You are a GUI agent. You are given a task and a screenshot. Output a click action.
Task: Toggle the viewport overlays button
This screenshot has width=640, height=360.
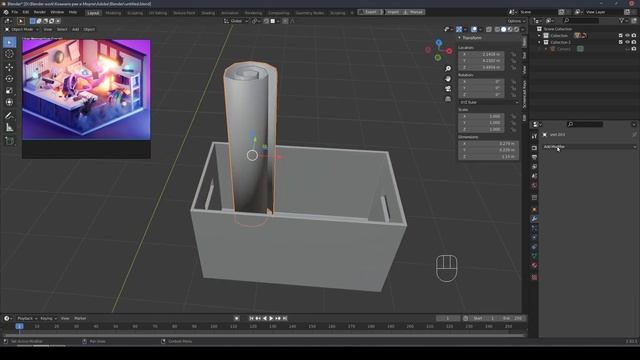474,29
